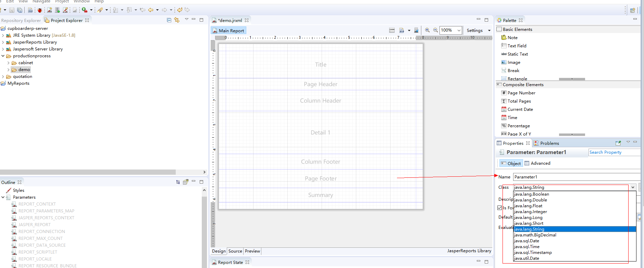Click the zoom in magnifier icon

pyautogui.click(x=427, y=30)
